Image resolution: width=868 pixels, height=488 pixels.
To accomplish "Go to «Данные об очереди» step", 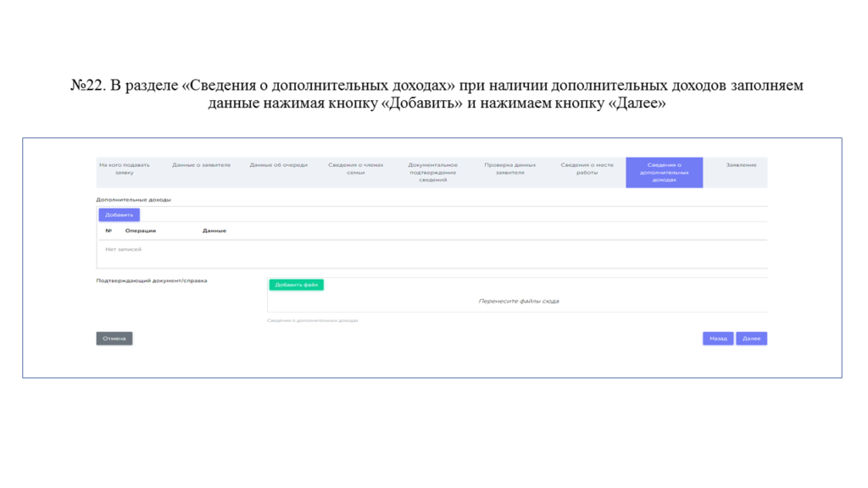I will coord(278,165).
